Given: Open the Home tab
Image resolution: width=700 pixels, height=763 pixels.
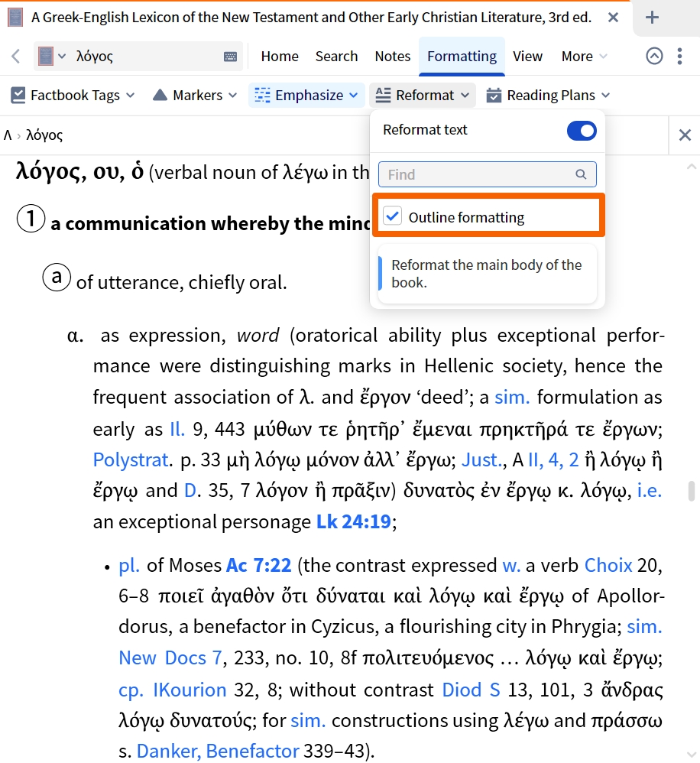Looking at the screenshot, I should [280, 57].
